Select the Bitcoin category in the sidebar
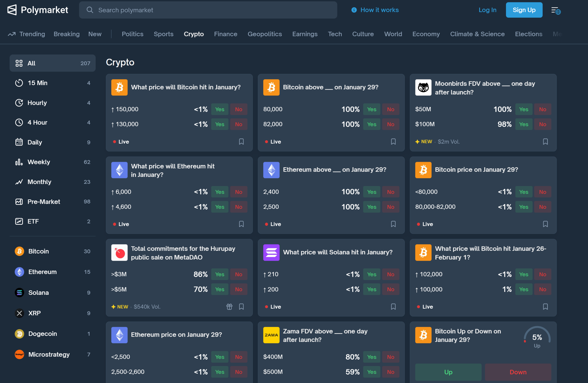588x383 pixels. click(x=38, y=251)
